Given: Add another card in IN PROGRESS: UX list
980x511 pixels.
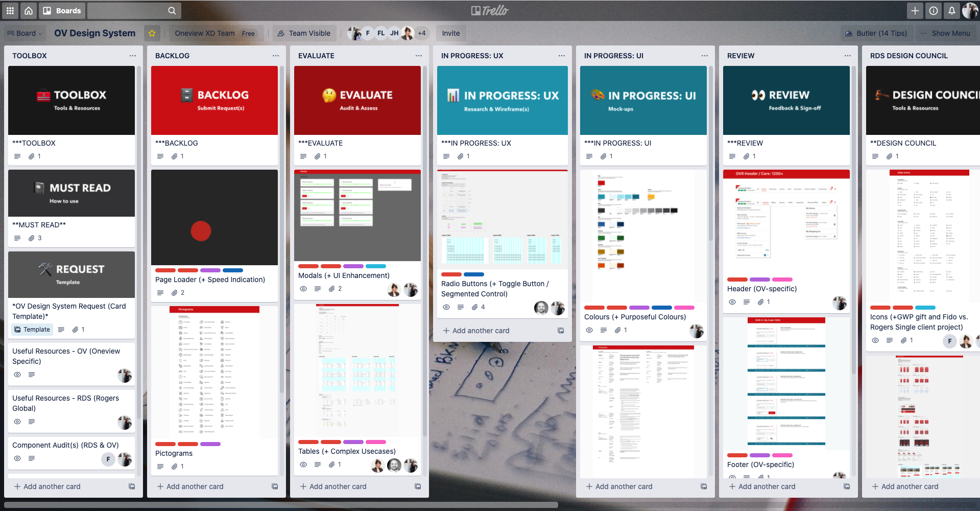Looking at the screenshot, I should [x=476, y=331].
